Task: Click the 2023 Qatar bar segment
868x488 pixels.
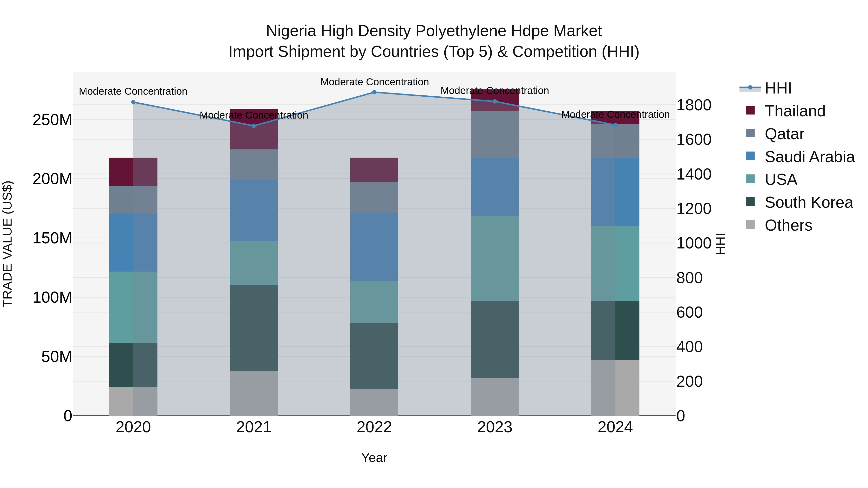Action: [x=495, y=135]
